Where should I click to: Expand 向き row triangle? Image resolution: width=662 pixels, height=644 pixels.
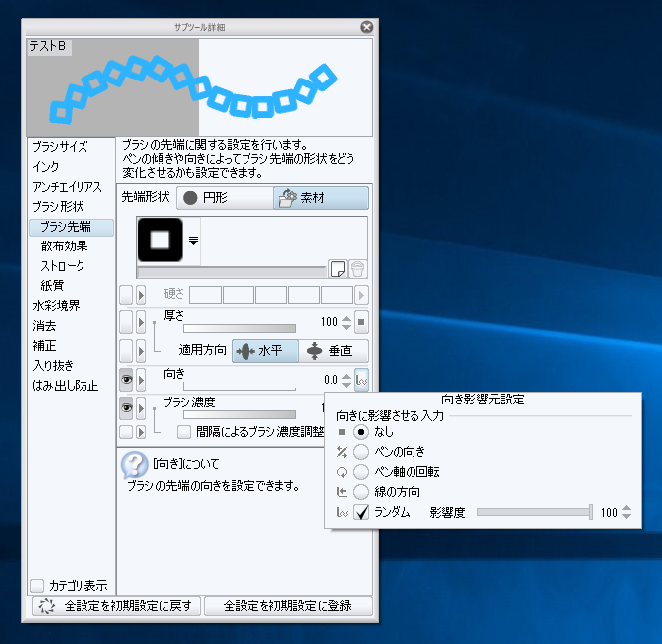coord(141,380)
